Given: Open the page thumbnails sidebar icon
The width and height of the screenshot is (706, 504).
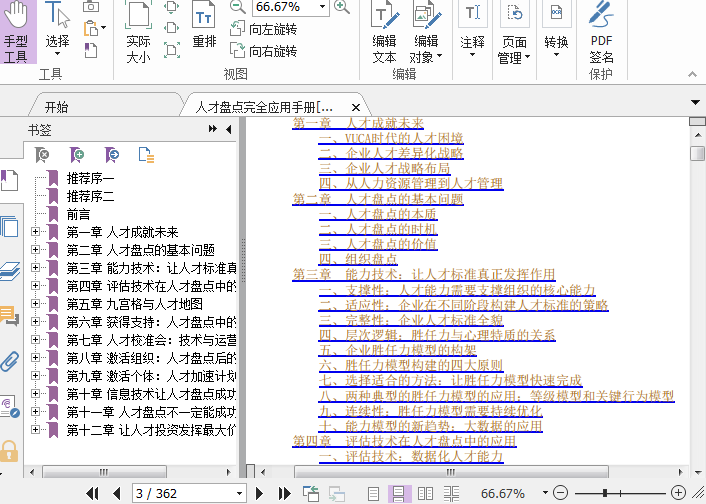Looking at the screenshot, I should (9, 227).
